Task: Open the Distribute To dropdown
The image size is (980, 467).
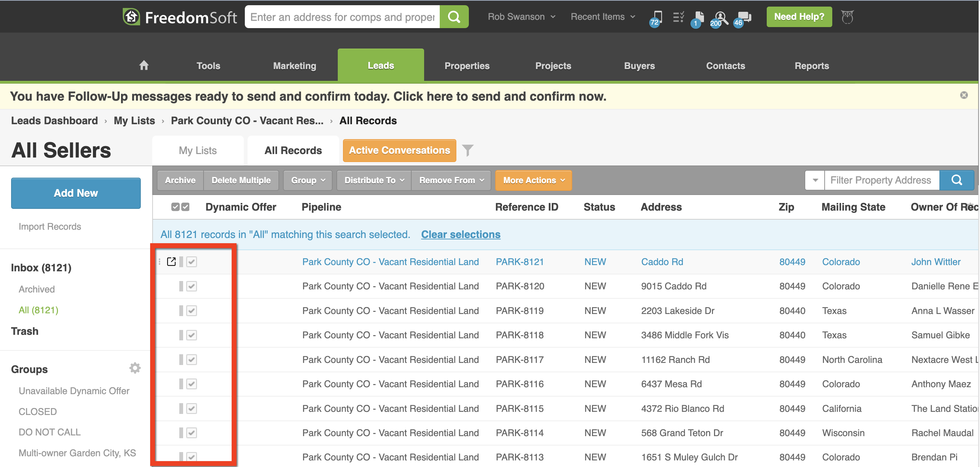Action: (x=374, y=180)
